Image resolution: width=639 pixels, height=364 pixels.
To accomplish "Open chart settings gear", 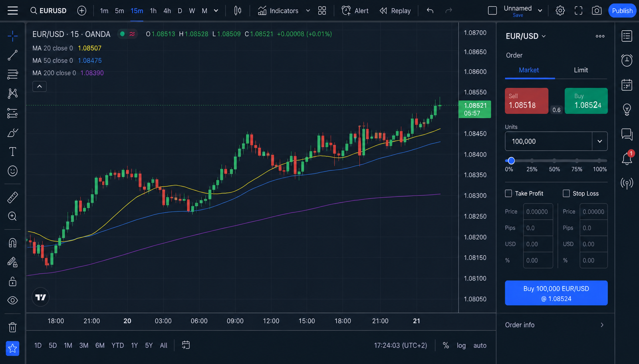I will (560, 11).
